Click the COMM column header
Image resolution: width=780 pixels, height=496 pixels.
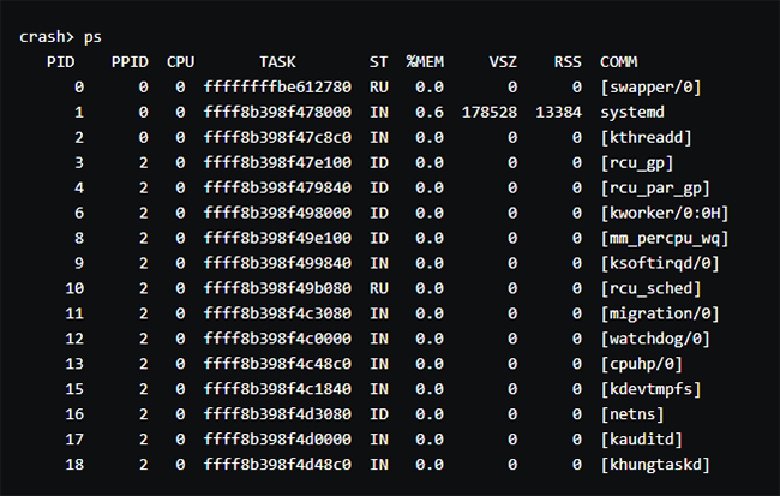[x=618, y=62]
